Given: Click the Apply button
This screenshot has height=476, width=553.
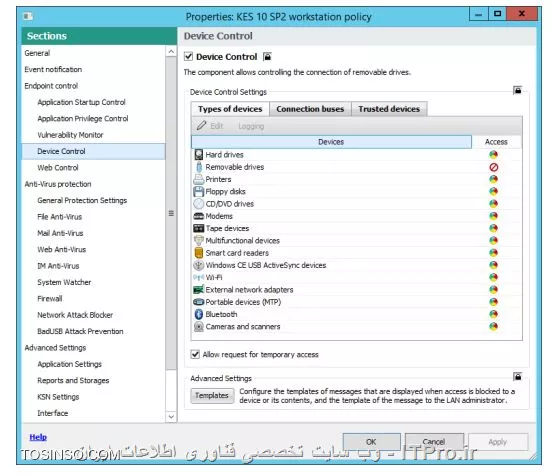Looking at the screenshot, I should (x=498, y=442).
